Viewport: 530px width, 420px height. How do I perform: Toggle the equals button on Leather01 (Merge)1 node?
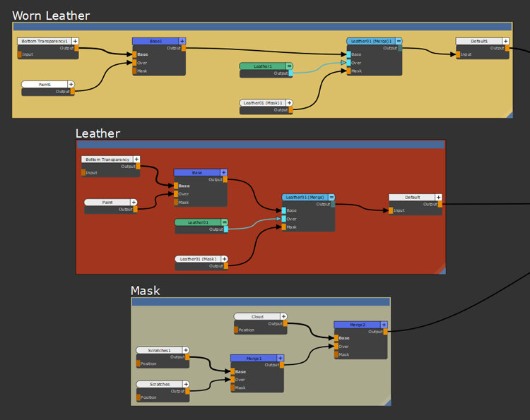pos(399,42)
